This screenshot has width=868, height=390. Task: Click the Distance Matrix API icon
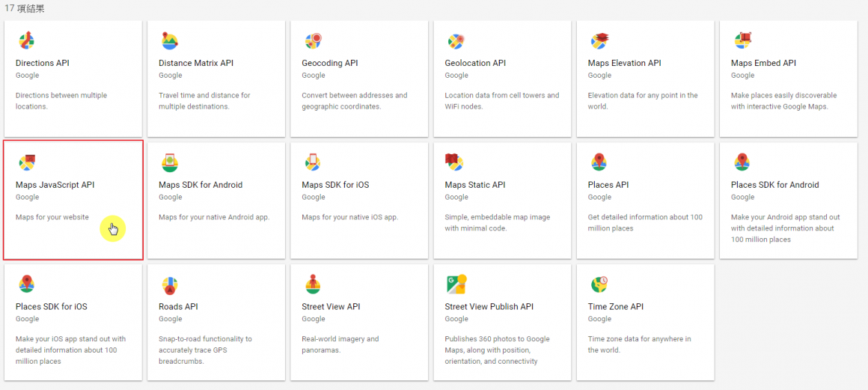pyautogui.click(x=169, y=40)
